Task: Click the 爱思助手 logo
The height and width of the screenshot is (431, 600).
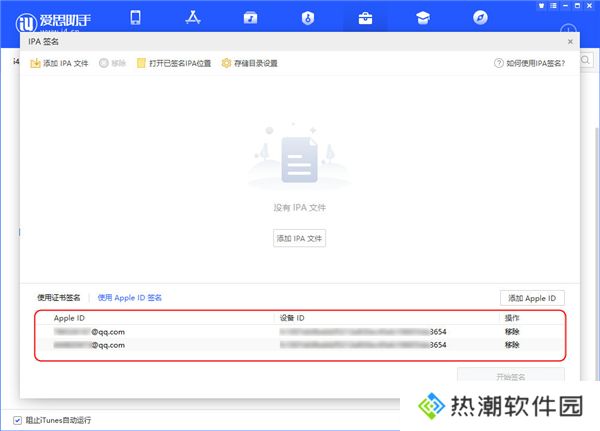Action: 53,22
